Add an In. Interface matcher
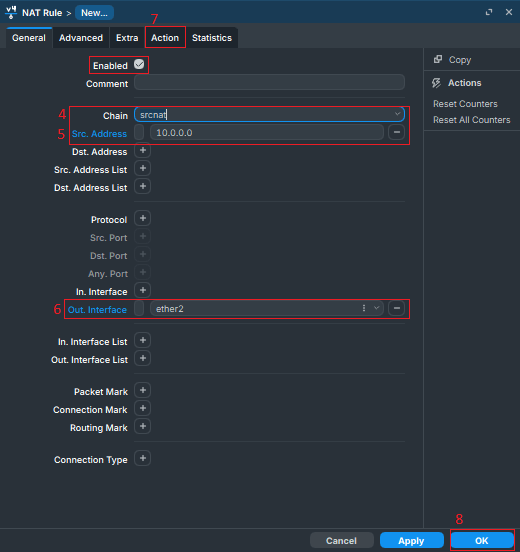Image resolution: width=520 pixels, height=552 pixels. pos(143,290)
